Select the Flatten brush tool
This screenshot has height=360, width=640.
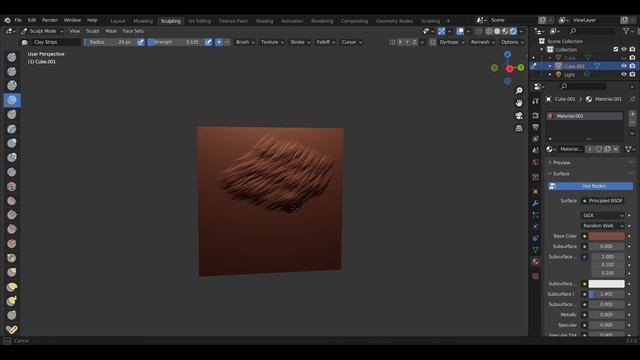coord(12,201)
